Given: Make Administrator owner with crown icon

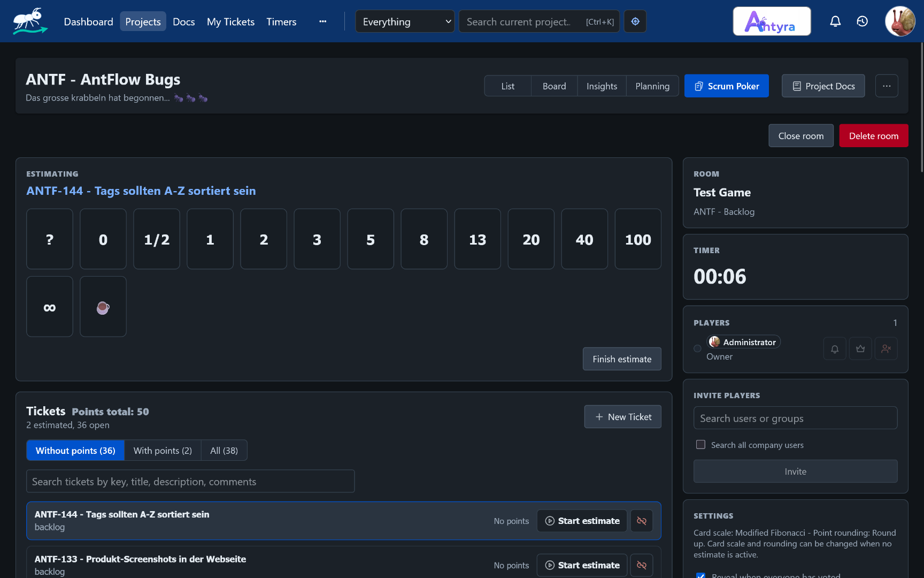Looking at the screenshot, I should pyautogui.click(x=860, y=349).
